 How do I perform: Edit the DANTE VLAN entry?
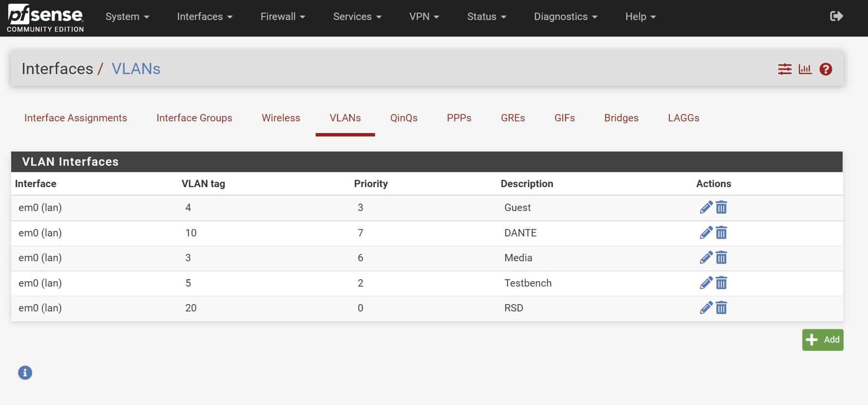(x=706, y=233)
